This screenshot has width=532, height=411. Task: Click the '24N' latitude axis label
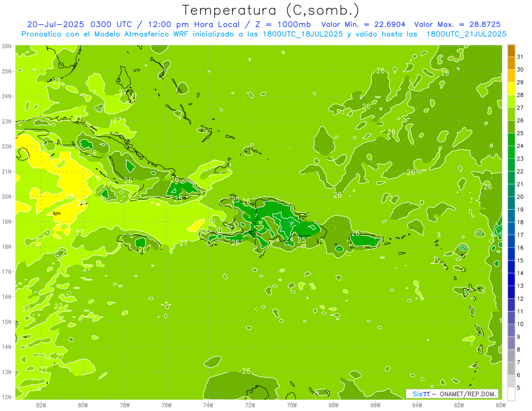[7, 96]
